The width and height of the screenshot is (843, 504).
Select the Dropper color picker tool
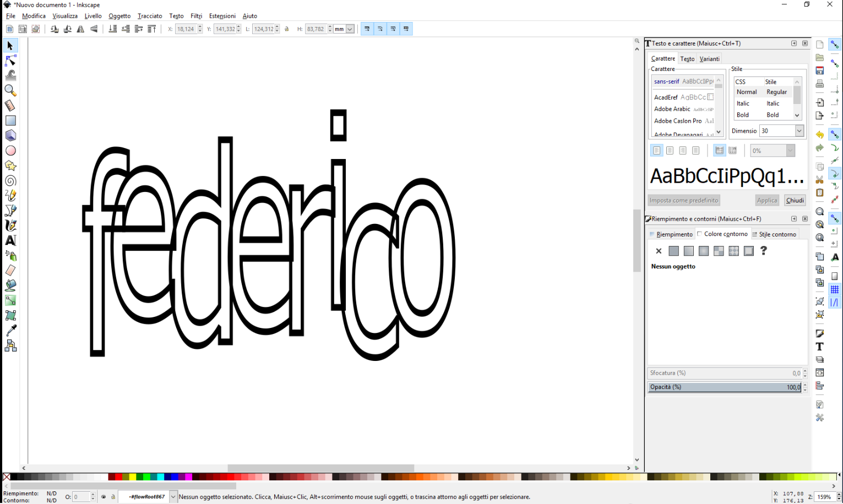pyautogui.click(x=10, y=330)
